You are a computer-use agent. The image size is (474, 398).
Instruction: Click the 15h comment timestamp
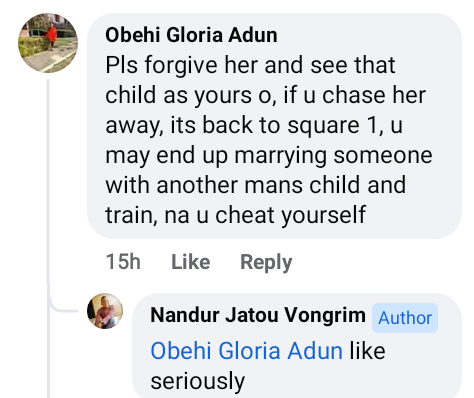coord(123,262)
